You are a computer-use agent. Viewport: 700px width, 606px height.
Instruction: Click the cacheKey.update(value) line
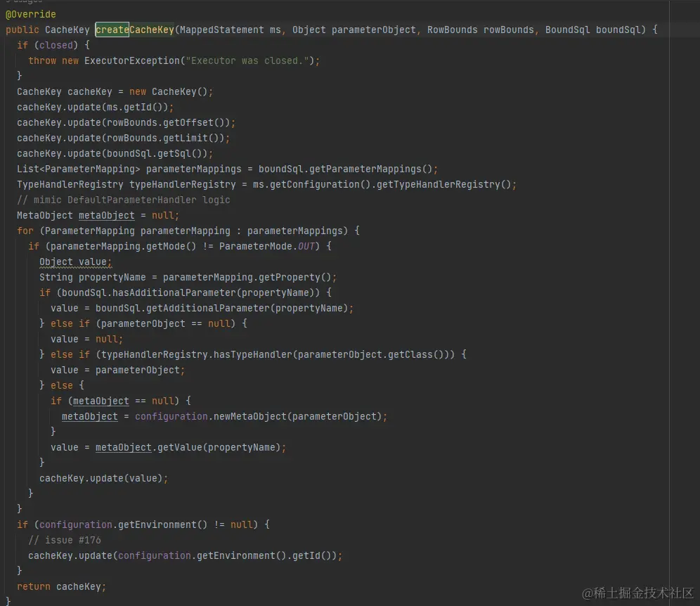[103, 478]
